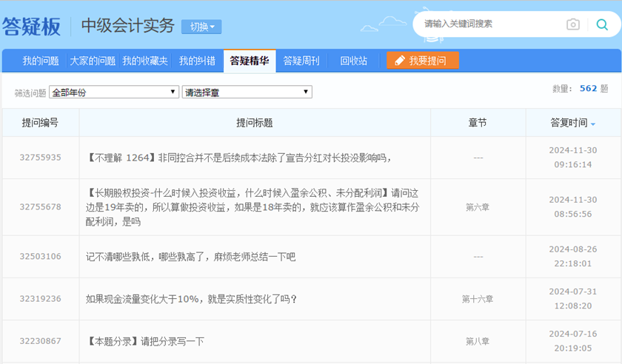Open the 大家的问题 tab
This screenshot has width=622, height=364.
click(93, 61)
